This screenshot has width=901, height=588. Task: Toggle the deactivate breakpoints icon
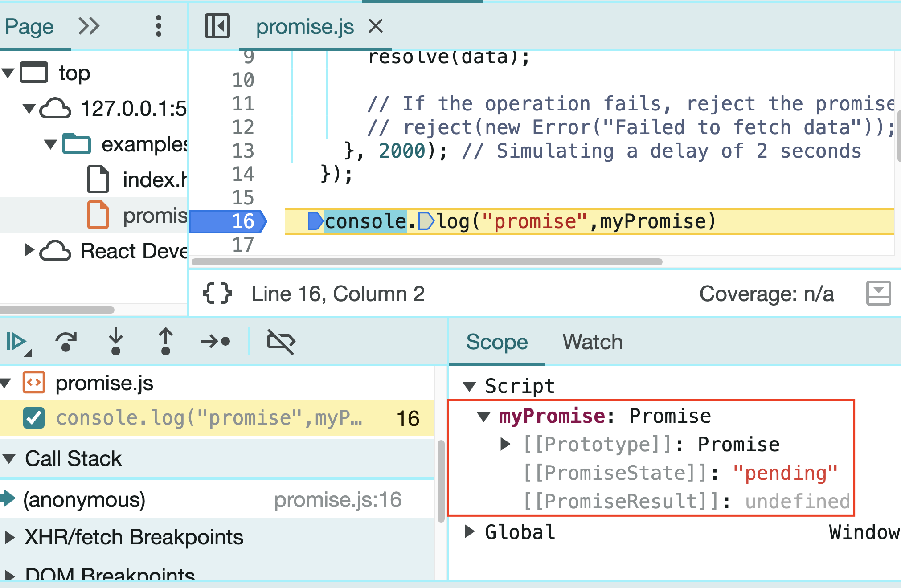pos(281,342)
